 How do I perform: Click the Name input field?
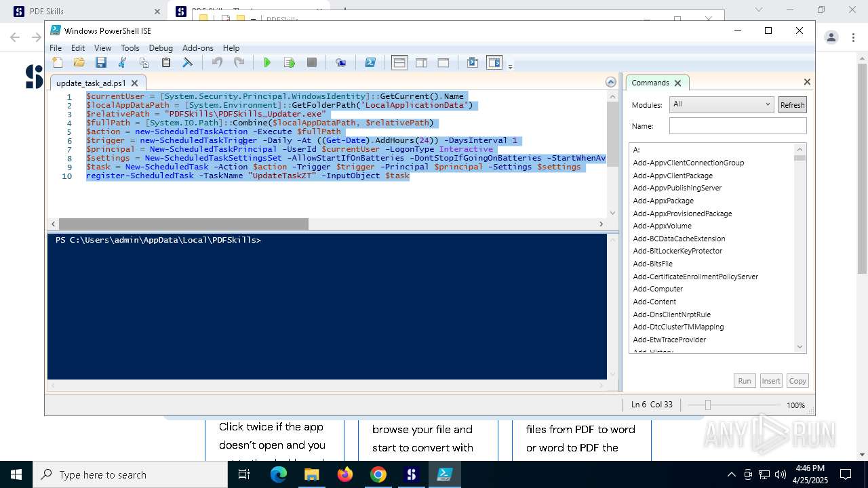click(x=738, y=126)
